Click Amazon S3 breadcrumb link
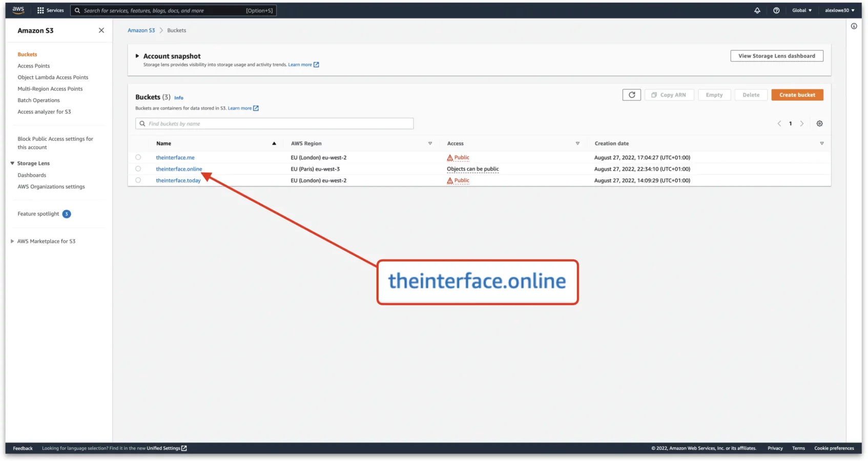 click(x=141, y=30)
